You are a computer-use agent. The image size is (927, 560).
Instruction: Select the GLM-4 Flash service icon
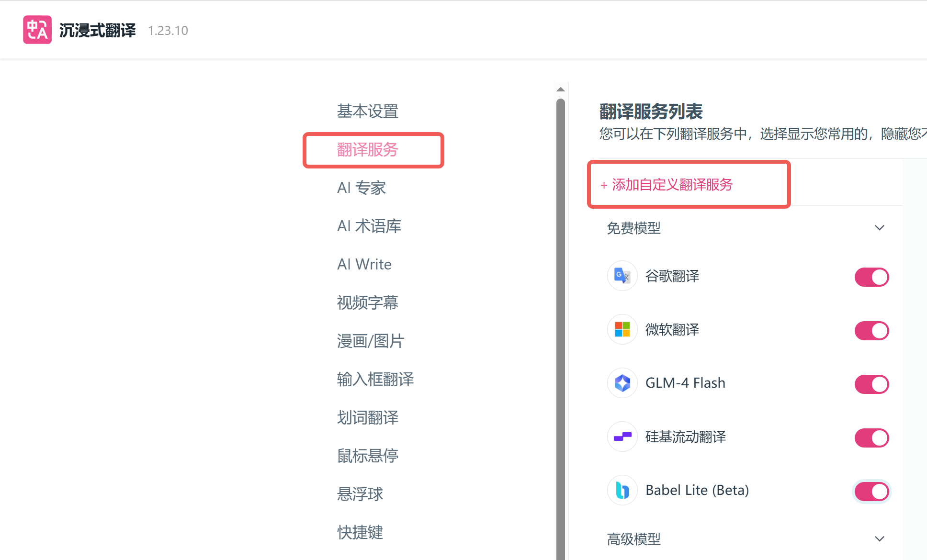[x=622, y=383]
